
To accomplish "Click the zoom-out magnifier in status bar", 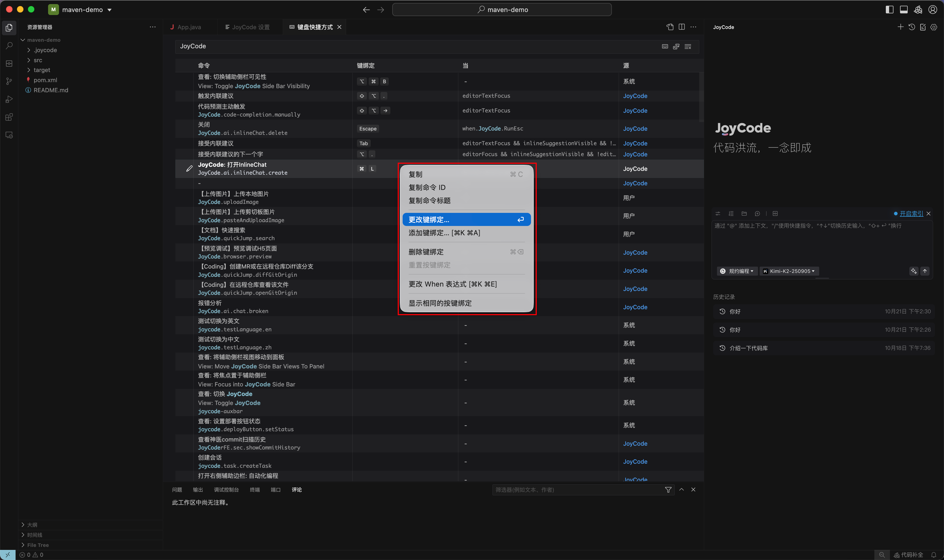I will [x=882, y=555].
